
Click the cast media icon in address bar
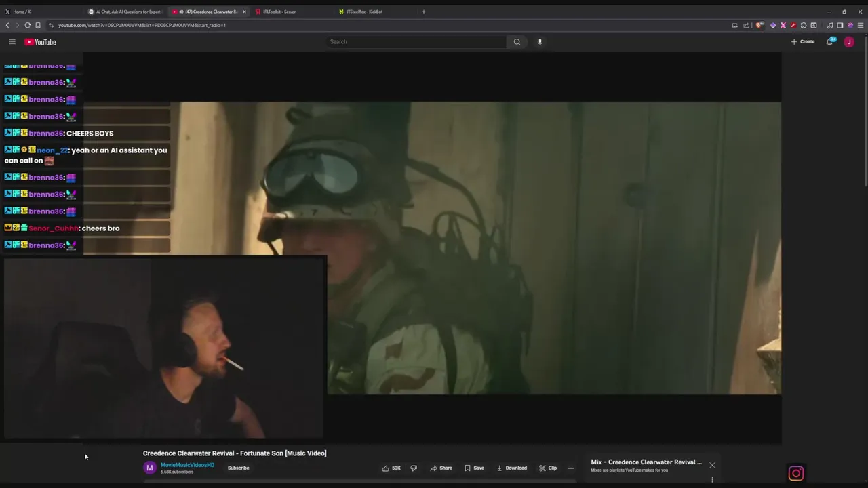[x=734, y=25]
